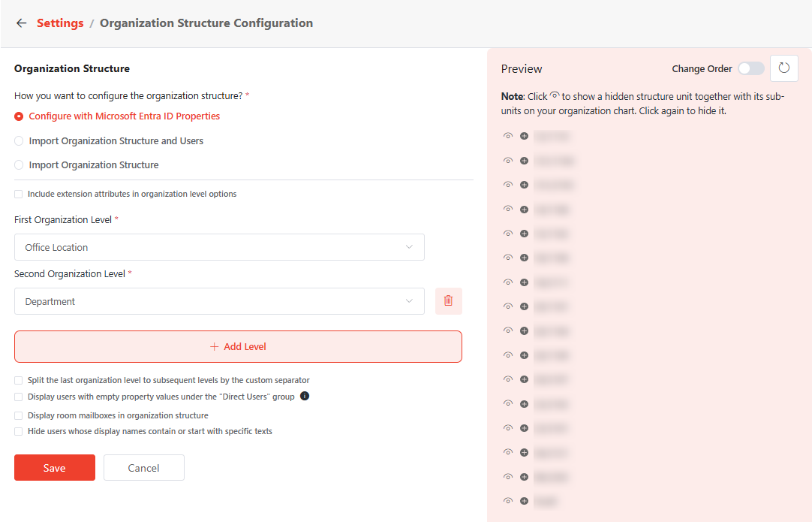Select Import Organization Structure and Users
The image size is (812, 522).
tap(18, 140)
